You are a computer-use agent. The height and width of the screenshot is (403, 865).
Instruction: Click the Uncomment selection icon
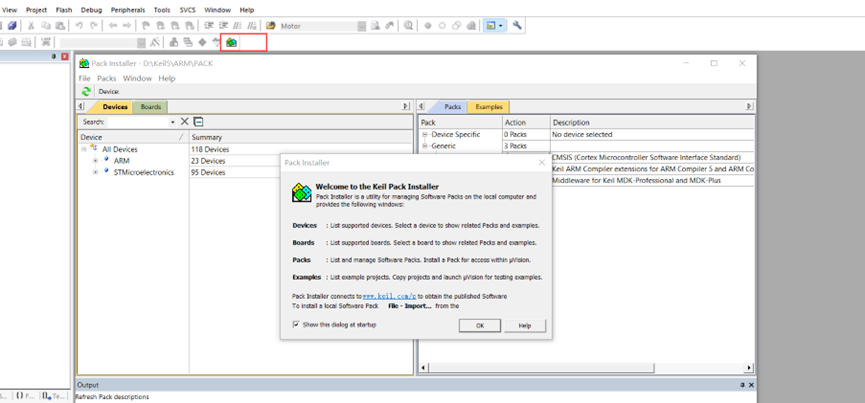[252, 25]
